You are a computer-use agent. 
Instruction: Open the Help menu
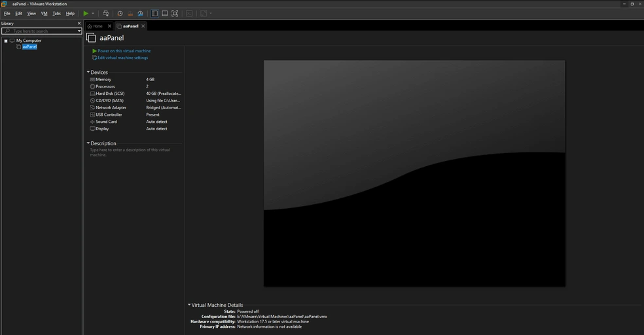tap(70, 14)
